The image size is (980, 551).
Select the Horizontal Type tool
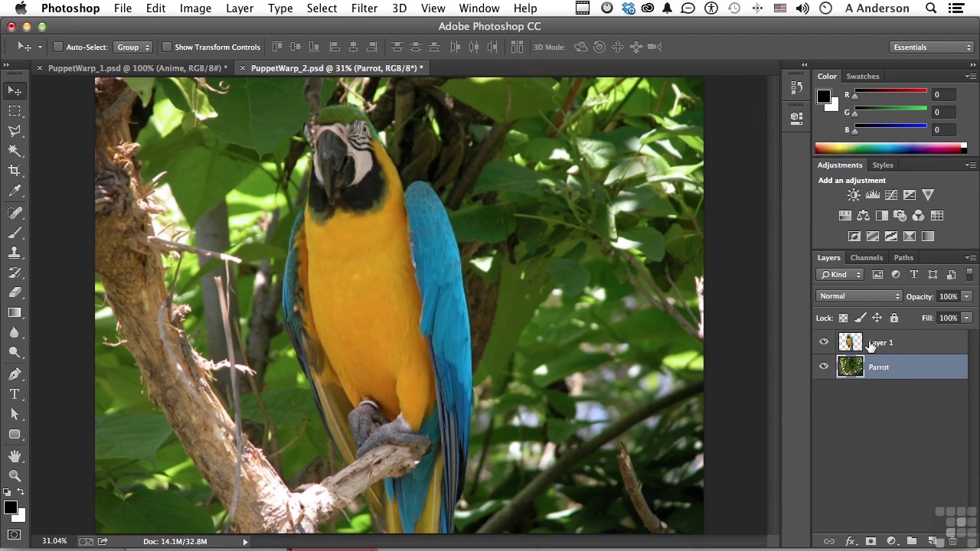click(x=15, y=393)
